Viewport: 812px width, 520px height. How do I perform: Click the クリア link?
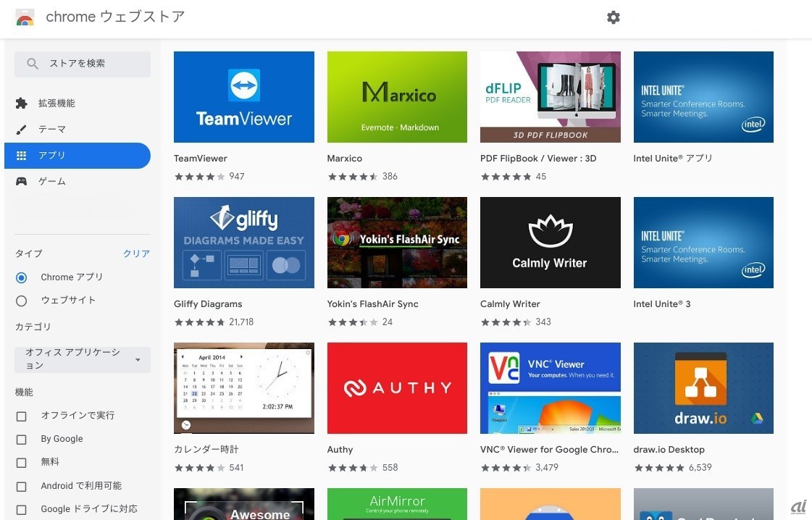coord(136,253)
